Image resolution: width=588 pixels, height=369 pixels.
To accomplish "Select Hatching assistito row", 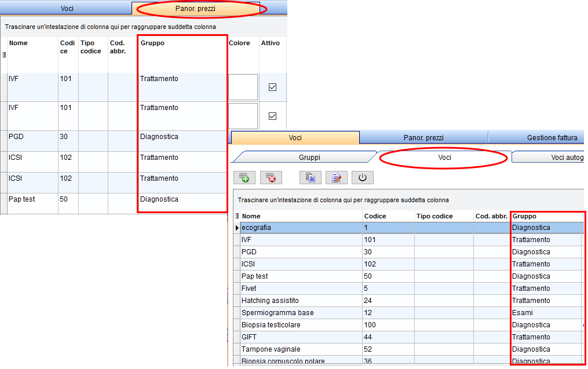I will point(301,301).
